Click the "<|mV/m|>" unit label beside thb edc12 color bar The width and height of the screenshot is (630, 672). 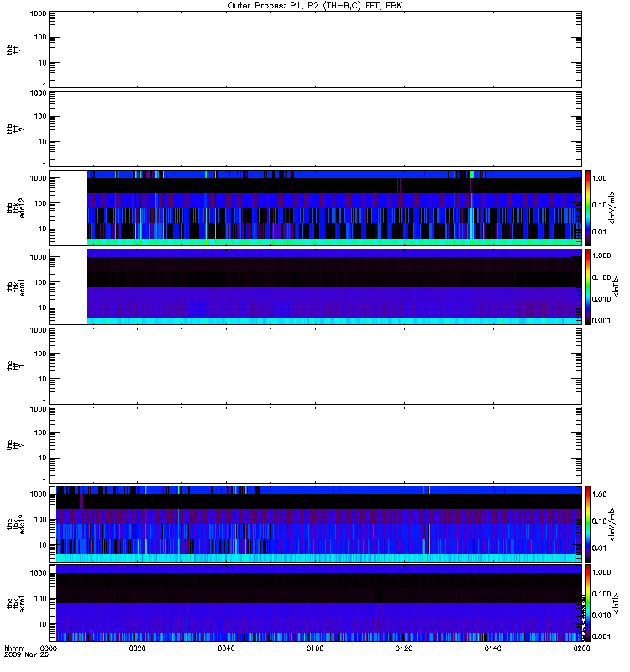612,207
